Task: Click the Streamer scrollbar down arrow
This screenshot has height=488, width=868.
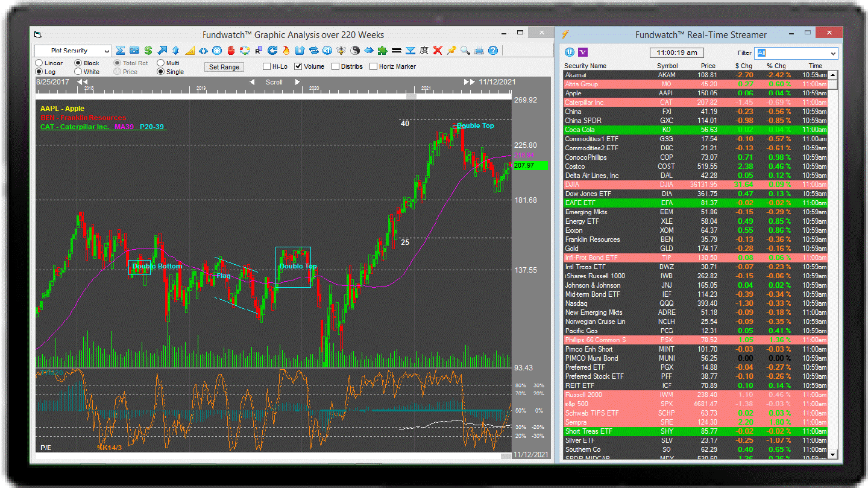Action: click(833, 454)
